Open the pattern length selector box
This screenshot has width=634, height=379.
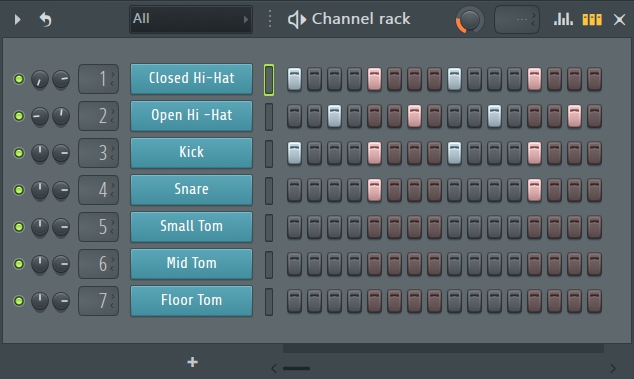tap(517, 19)
